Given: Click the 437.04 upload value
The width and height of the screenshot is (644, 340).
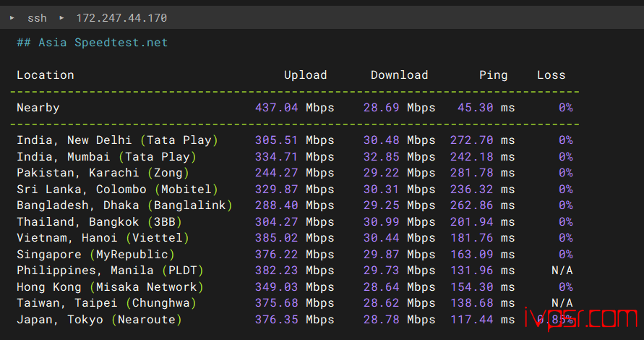Looking at the screenshot, I should pos(276,108).
